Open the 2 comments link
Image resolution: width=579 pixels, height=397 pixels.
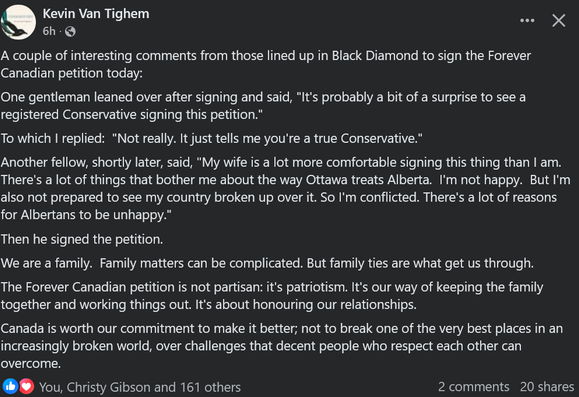[473, 387]
